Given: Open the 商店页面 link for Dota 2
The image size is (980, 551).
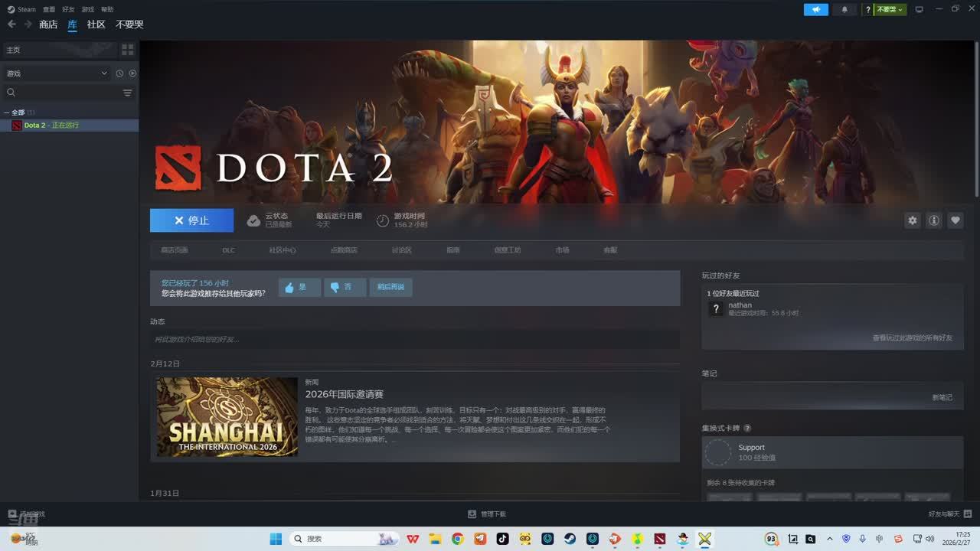Looking at the screenshot, I should [x=174, y=250].
